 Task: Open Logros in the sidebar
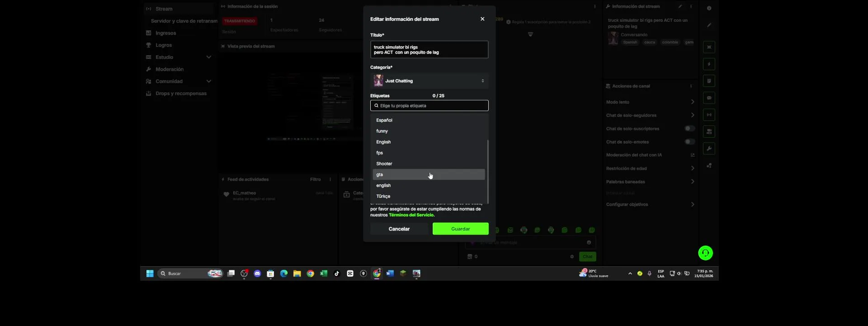[163, 45]
